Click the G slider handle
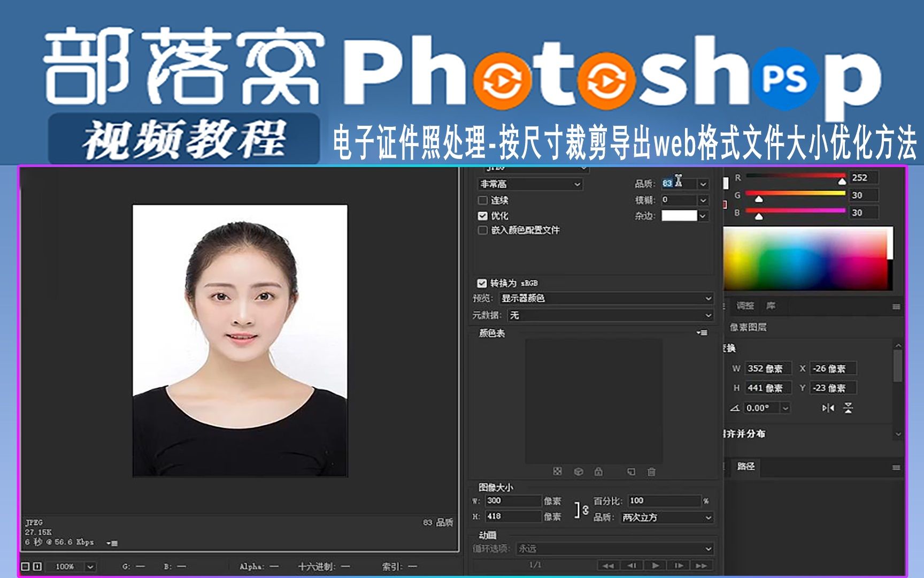Viewport: 924px width, 578px height. pos(758,199)
